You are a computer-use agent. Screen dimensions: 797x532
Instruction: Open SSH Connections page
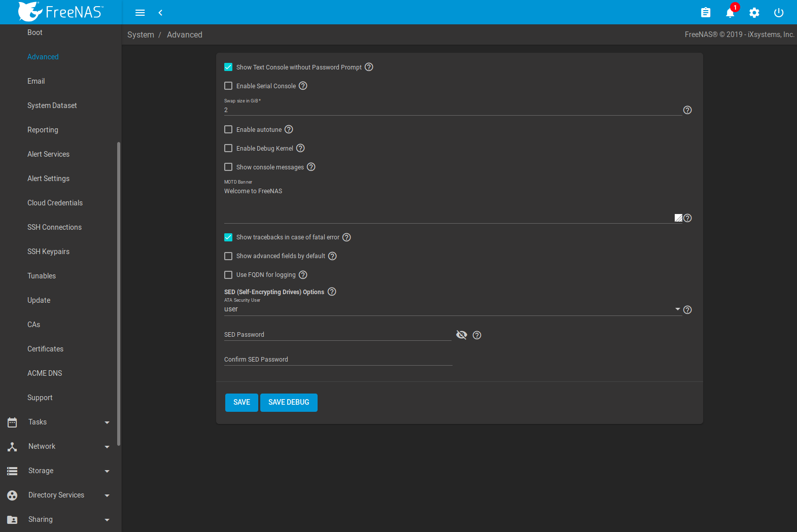(x=54, y=227)
